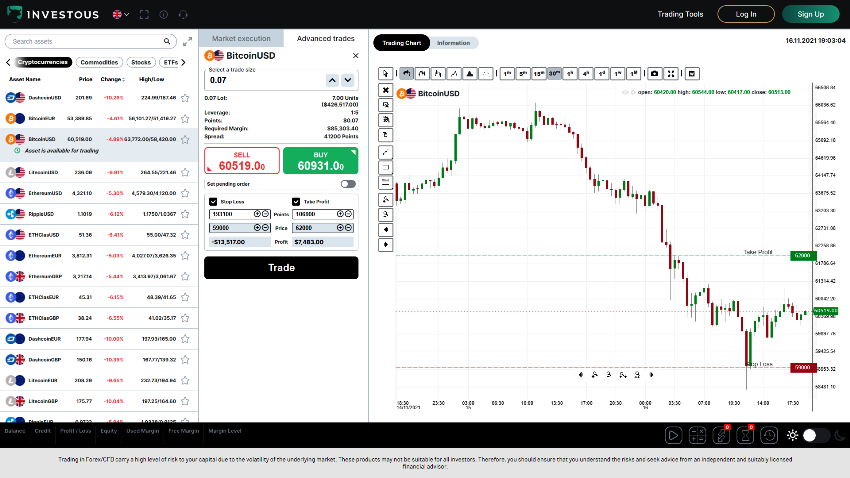Toggle the eye visibility icon beside open price
Viewport: 850px width, 478px height.
click(625, 93)
